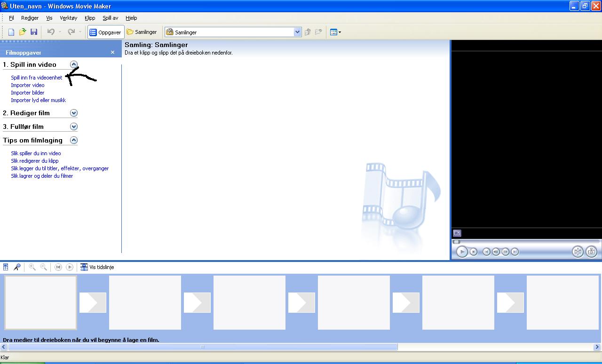
Task: Open the Klipp menu
Action: point(90,18)
